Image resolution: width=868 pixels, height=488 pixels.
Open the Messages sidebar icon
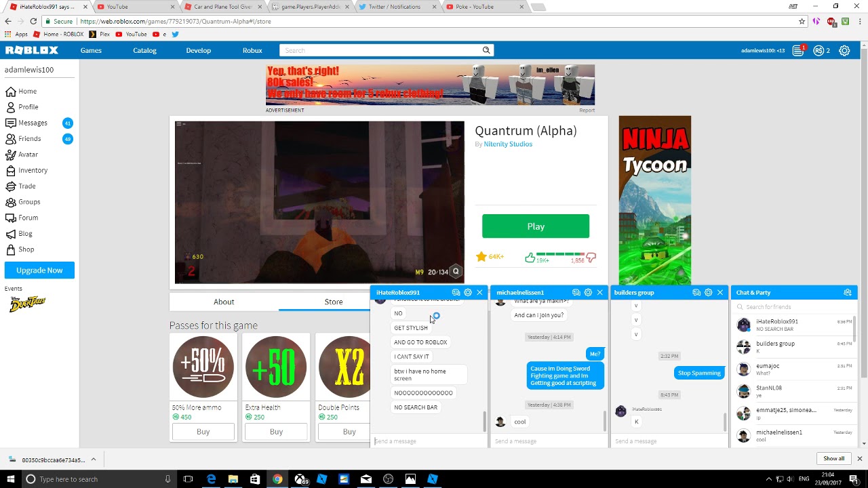tap(10, 123)
